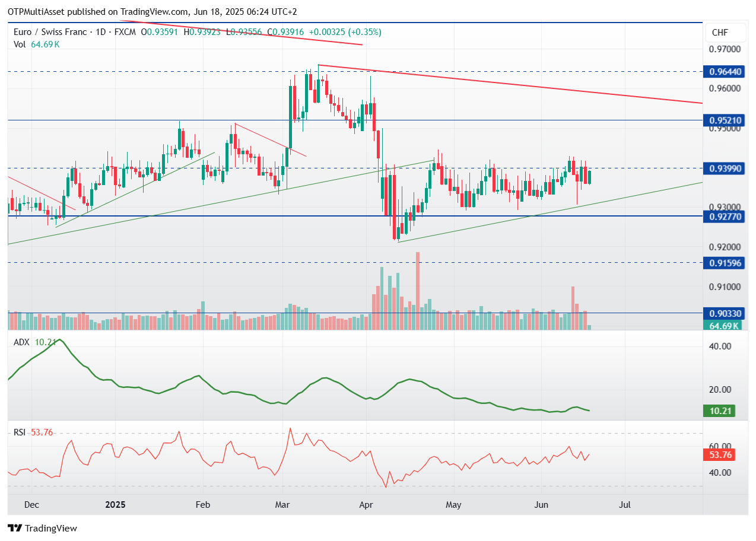Click the 0.92000 price scale tick
756x541 pixels.
pos(725,247)
